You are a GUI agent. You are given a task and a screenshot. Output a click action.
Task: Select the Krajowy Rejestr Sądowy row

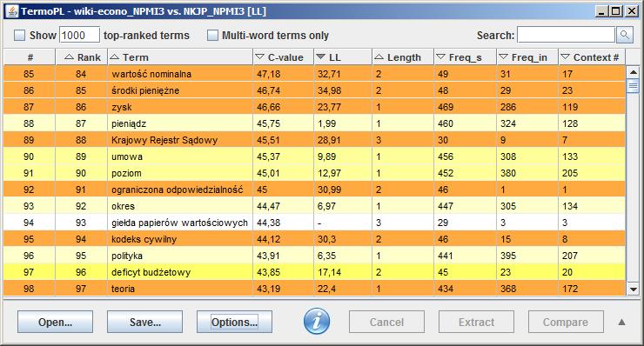pos(315,140)
